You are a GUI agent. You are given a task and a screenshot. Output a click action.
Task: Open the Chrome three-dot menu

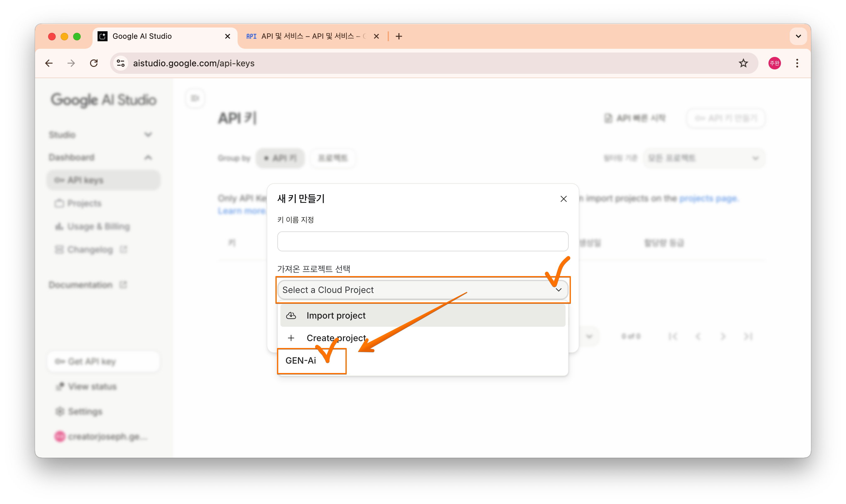click(x=797, y=63)
